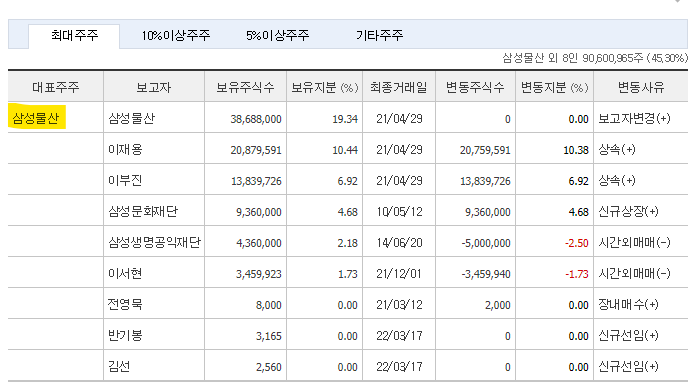Click the red -1.73 change percentage
Screen dimensions: 697x389
coord(577,274)
